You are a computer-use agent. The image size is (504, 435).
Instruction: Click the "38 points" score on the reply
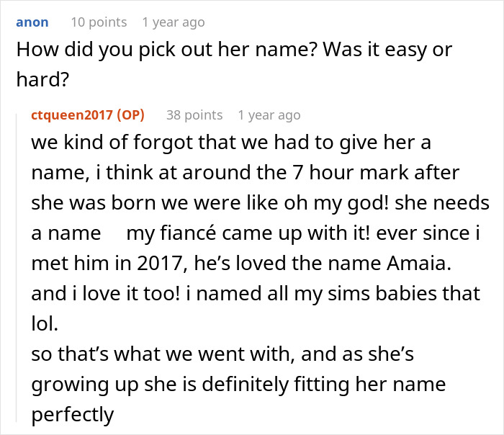tap(194, 115)
